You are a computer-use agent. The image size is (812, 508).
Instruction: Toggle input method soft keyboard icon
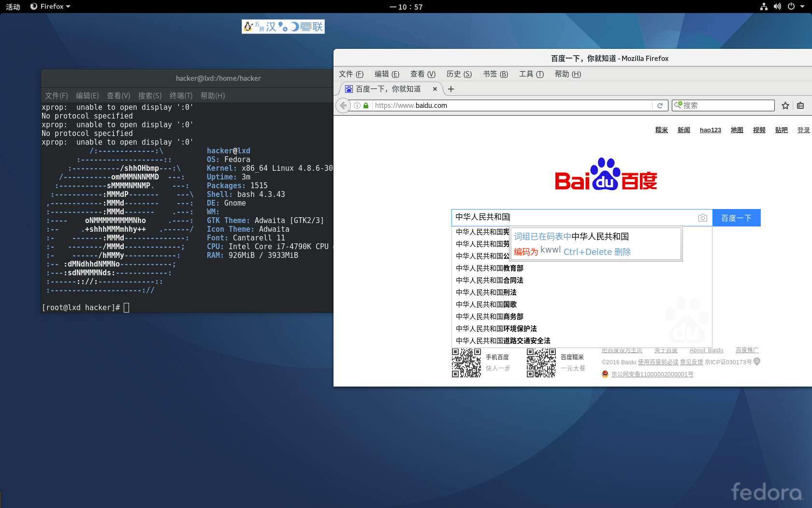coord(305,27)
